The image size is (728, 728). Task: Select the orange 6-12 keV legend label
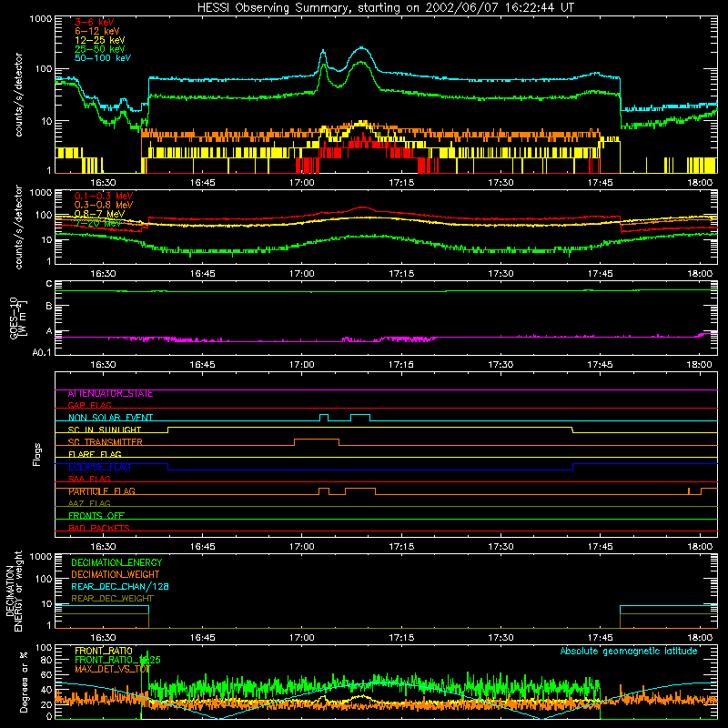[x=96, y=31]
